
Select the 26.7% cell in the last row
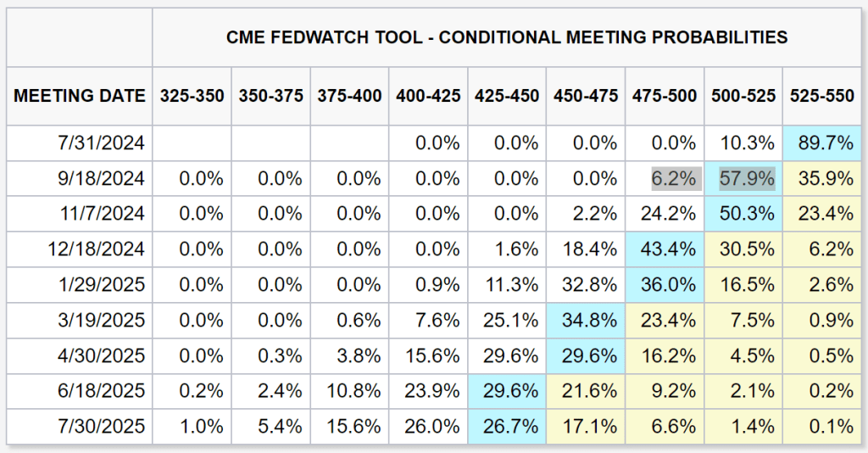(507, 427)
